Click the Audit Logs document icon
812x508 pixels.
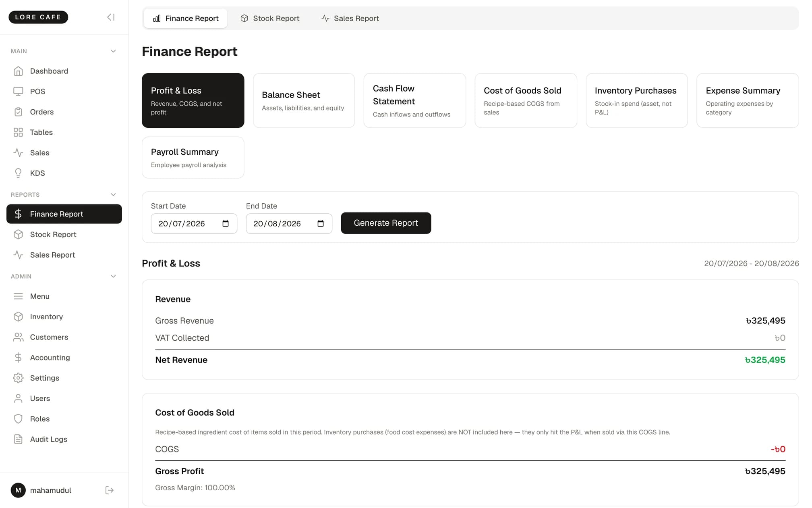[18, 439]
